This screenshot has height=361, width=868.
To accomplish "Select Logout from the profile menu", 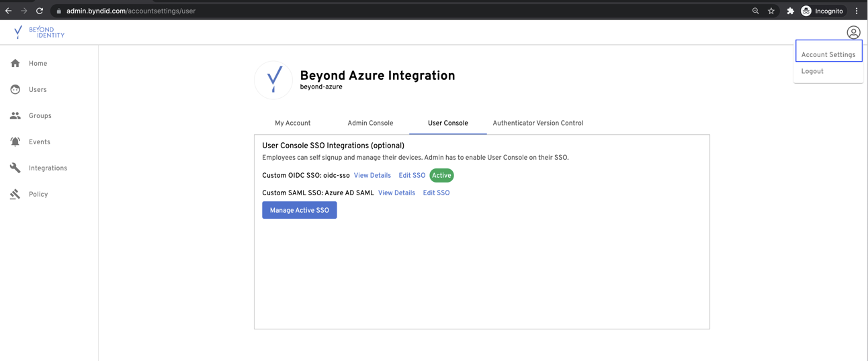I will point(812,71).
